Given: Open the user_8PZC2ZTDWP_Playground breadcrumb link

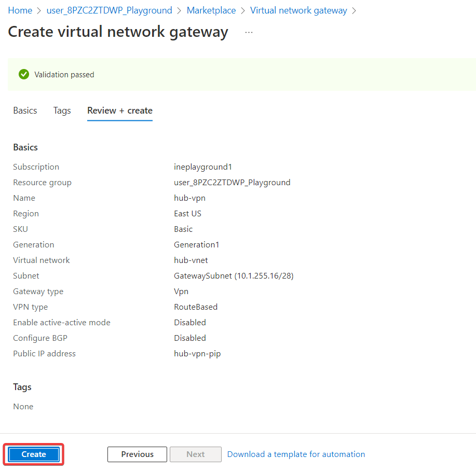Looking at the screenshot, I should point(109,10).
